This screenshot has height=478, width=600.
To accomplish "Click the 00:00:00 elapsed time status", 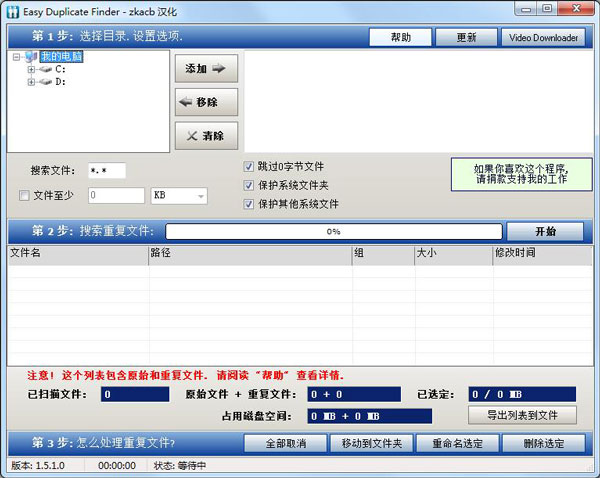I will click(117, 466).
